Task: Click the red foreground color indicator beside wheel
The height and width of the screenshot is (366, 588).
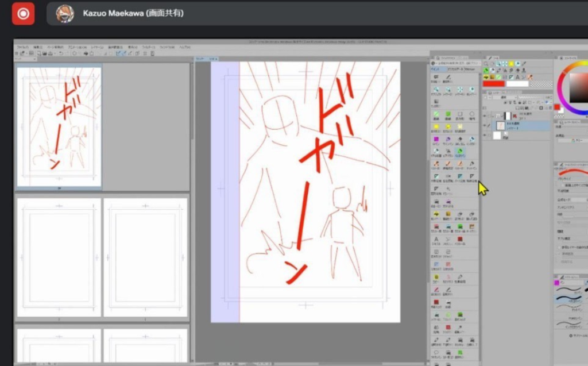Action: coord(557,108)
